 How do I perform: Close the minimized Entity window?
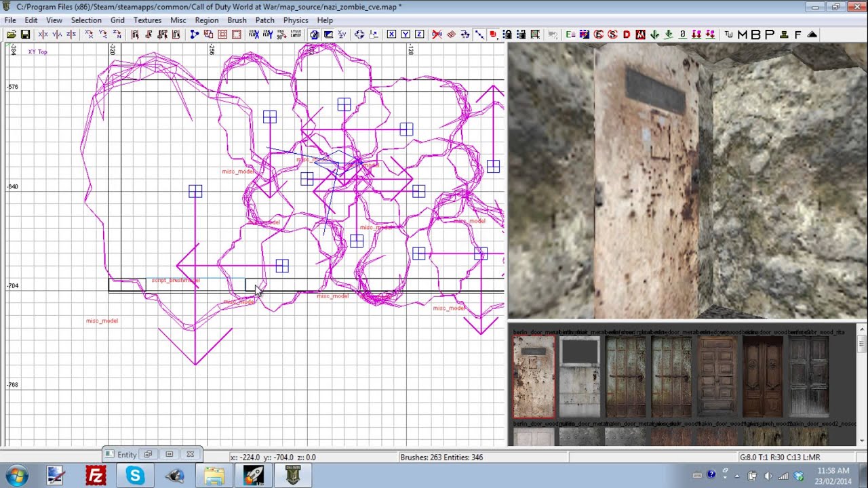point(190,454)
